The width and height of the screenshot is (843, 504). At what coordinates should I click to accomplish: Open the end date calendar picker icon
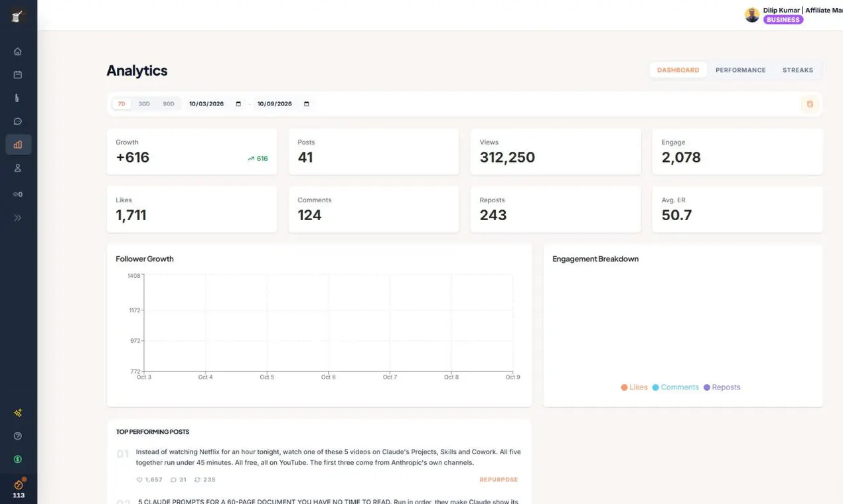coord(307,104)
